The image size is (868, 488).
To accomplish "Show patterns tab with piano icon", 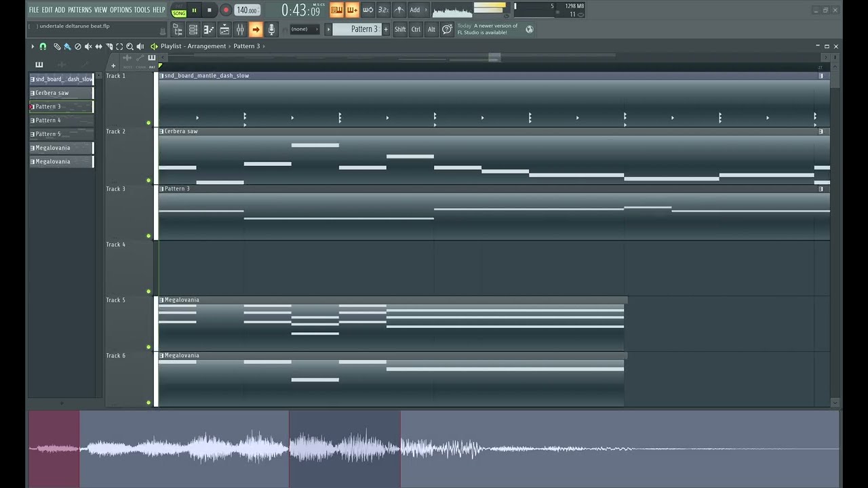I will [39, 64].
